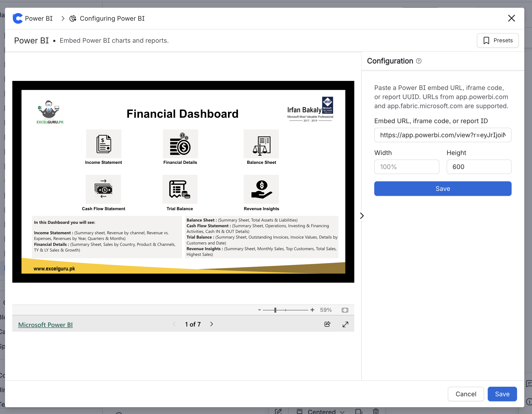Collapse the Configuration side panel
The height and width of the screenshot is (414, 532).
click(362, 216)
